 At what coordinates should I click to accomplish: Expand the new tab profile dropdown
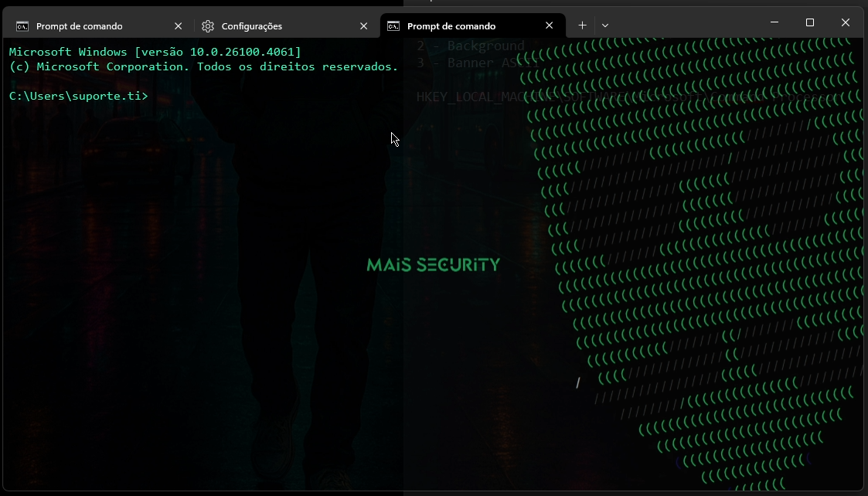point(605,25)
